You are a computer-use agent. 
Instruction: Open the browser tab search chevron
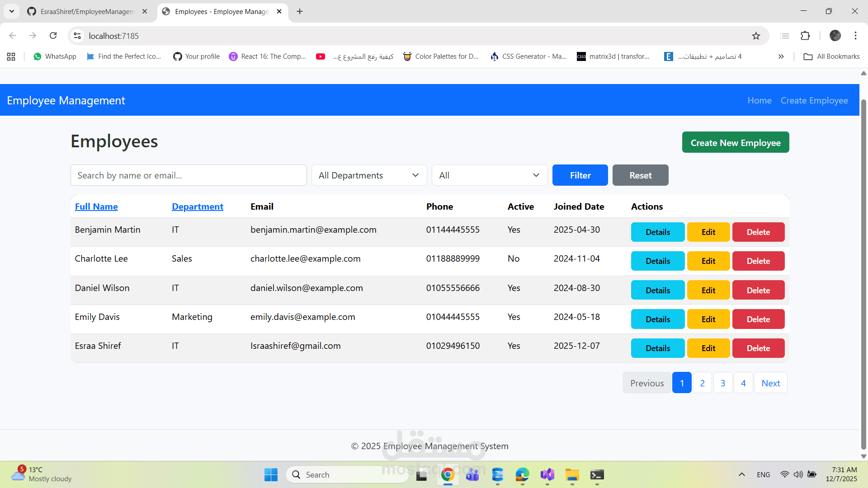(11, 11)
